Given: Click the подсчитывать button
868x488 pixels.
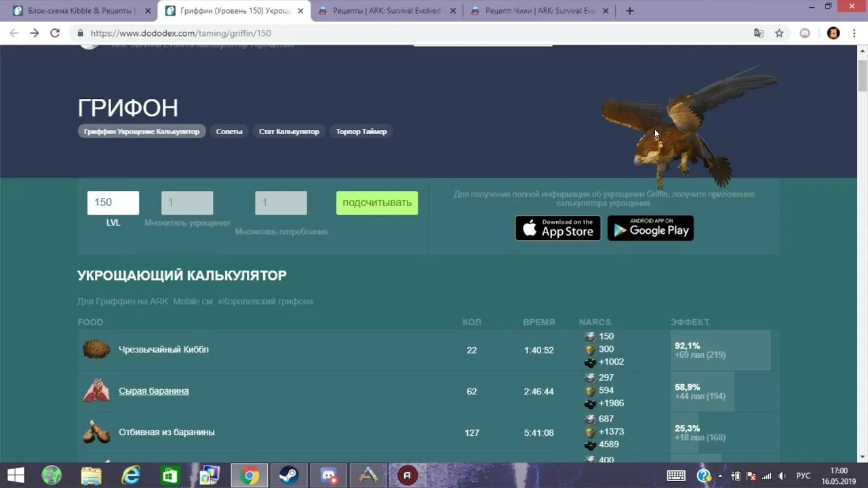Looking at the screenshot, I should (377, 203).
